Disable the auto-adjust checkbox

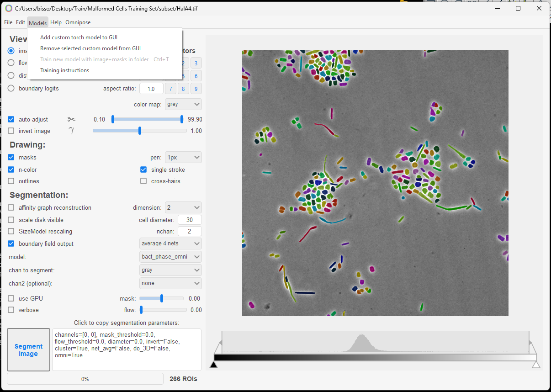pos(11,119)
